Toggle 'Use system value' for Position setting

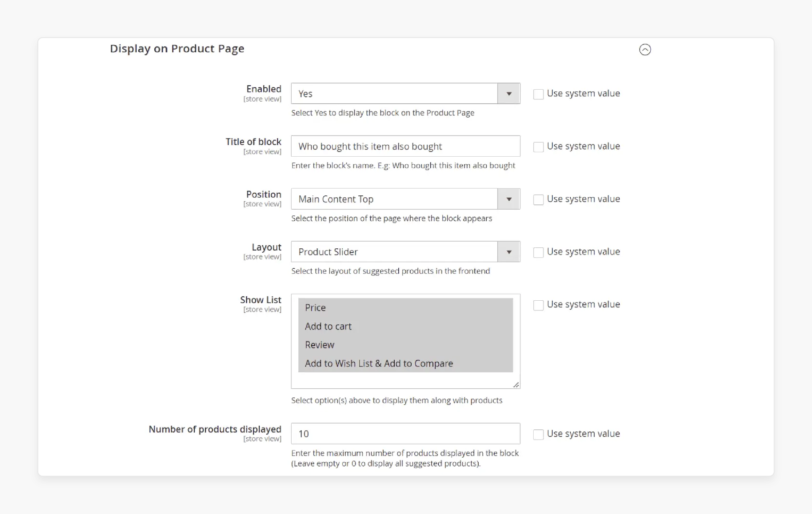[537, 199]
